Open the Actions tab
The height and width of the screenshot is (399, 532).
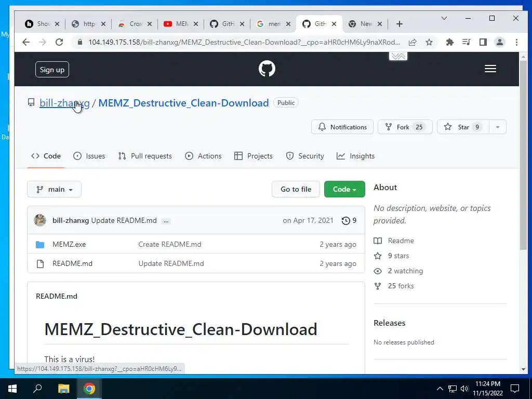click(x=203, y=156)
